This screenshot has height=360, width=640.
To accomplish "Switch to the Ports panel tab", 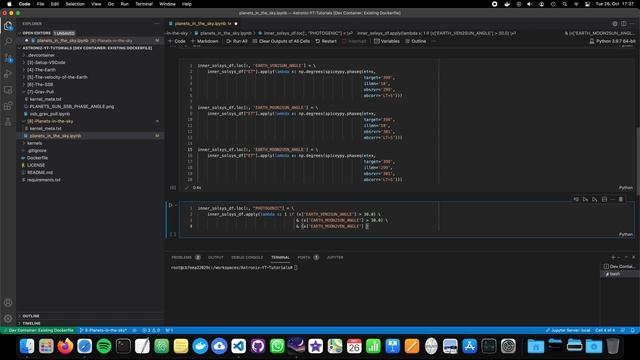I will [x=308, y=257].
